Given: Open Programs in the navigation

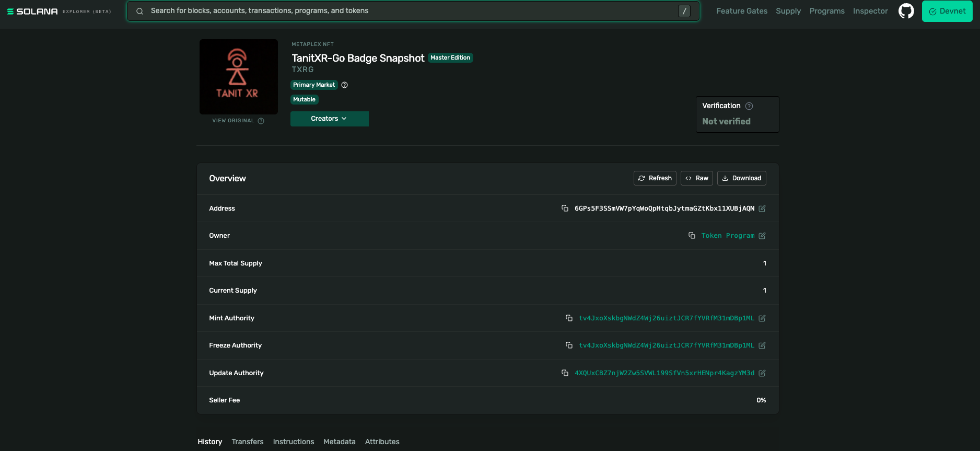Looking at the screenshot, I should [827, 11].
